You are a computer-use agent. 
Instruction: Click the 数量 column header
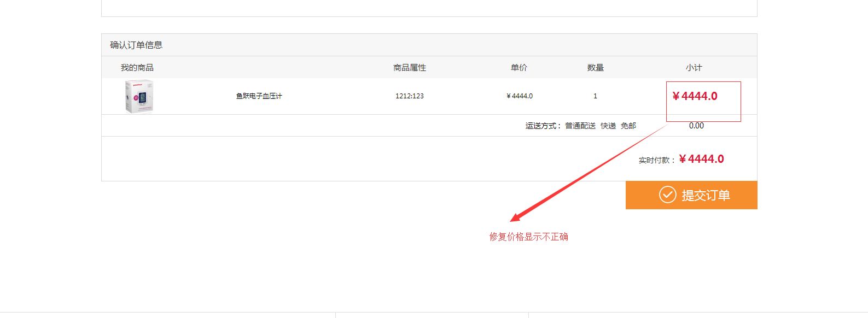coord(595,68)
